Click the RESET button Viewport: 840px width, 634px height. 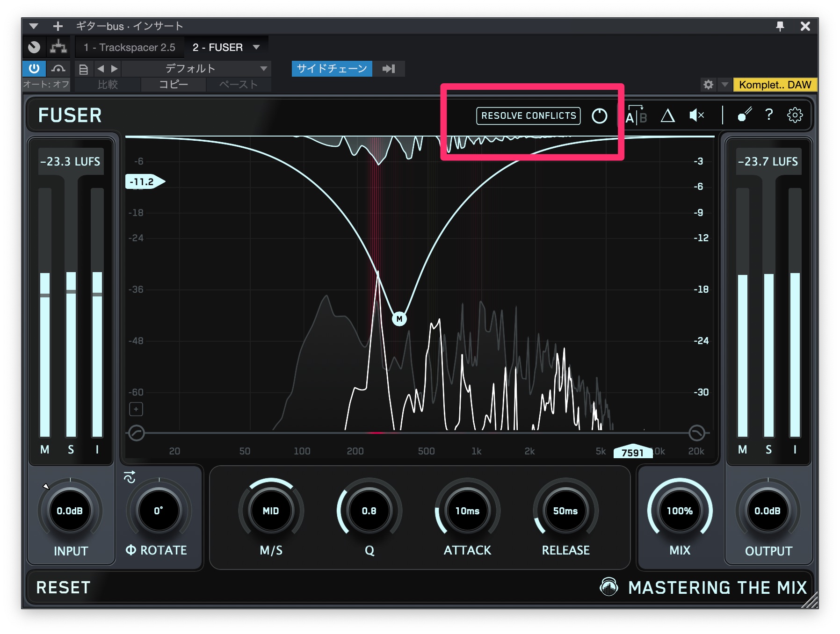[63, 587]
